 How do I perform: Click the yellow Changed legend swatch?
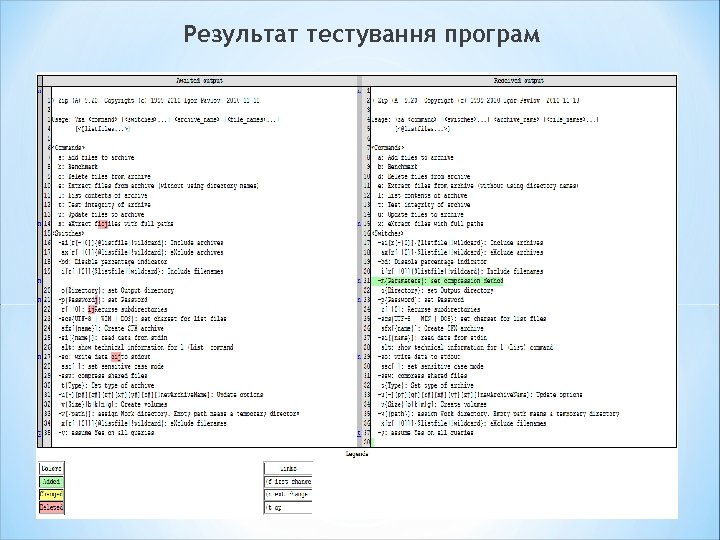click(x=51, y=495)
